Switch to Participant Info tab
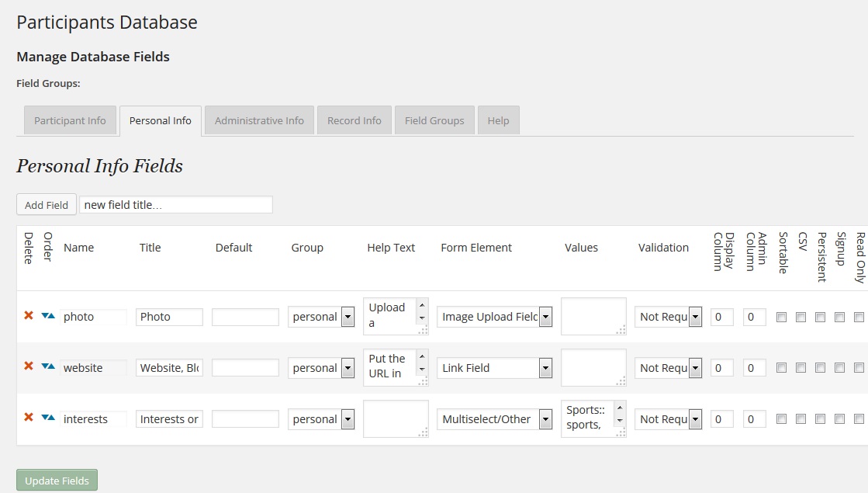Screen dimensions: 868x493 pyautogui.click(x=70, y=120)
